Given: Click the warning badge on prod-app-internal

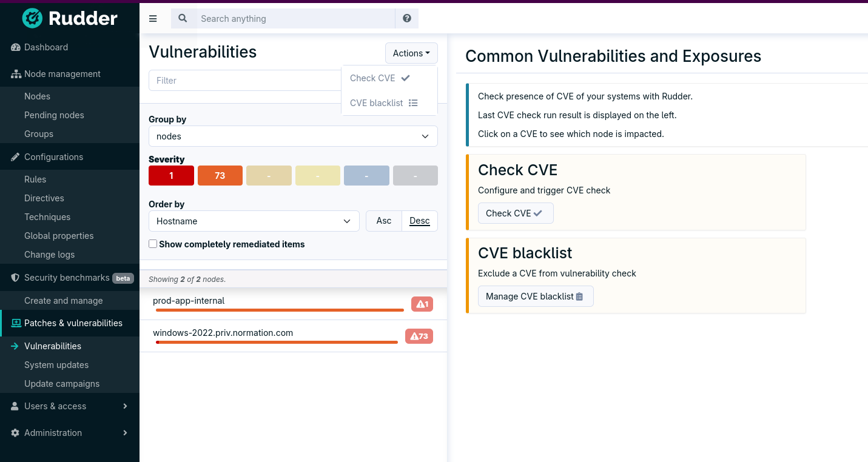Looking at the screenshot, I should pos(422,304).
